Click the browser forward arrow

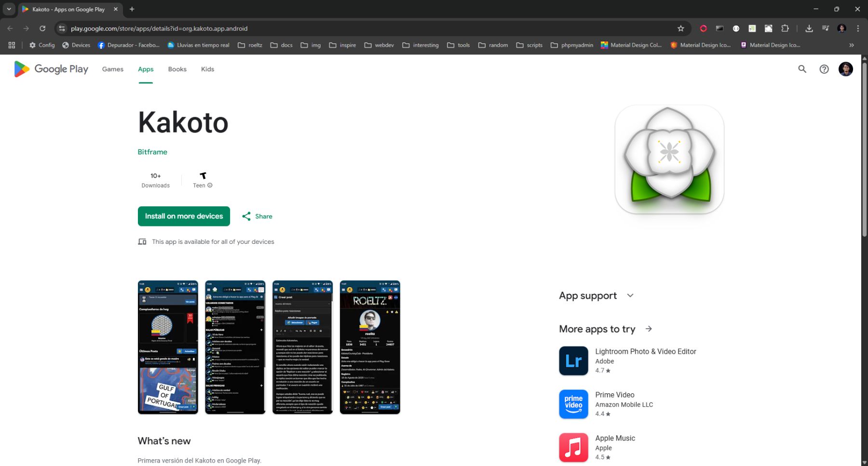pos(26,28)
